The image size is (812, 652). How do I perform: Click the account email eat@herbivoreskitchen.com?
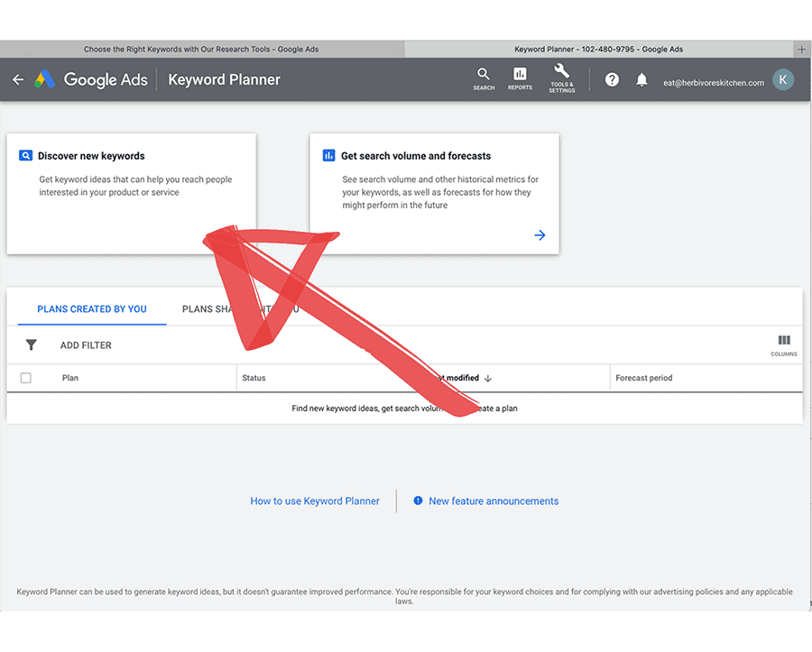(714, 83)
